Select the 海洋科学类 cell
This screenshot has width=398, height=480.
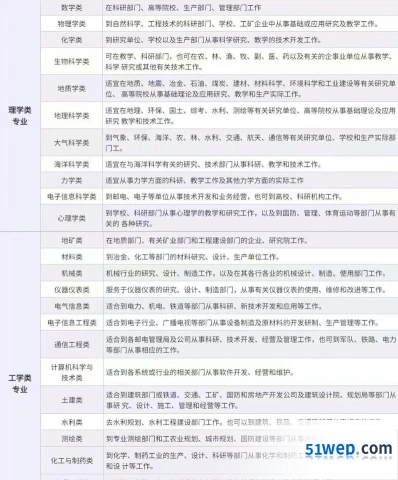coord(72,164)
